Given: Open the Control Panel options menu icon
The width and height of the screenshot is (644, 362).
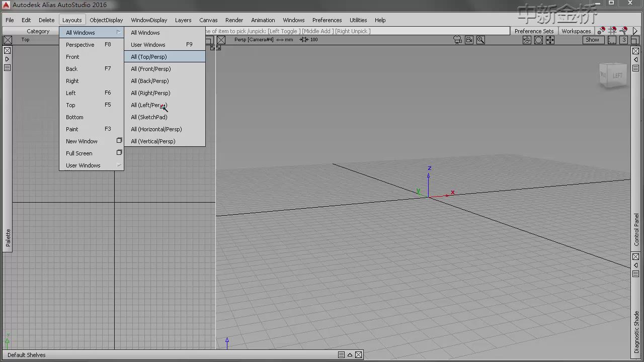Looking at the screenshot, I should tap(636, 68).
